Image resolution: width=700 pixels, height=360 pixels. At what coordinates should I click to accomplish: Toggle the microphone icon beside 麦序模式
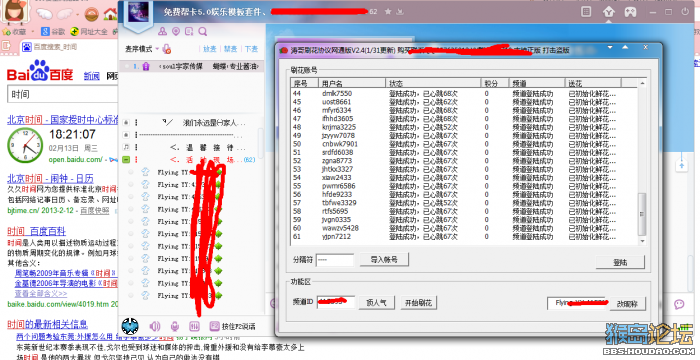(x=167, y=49)
